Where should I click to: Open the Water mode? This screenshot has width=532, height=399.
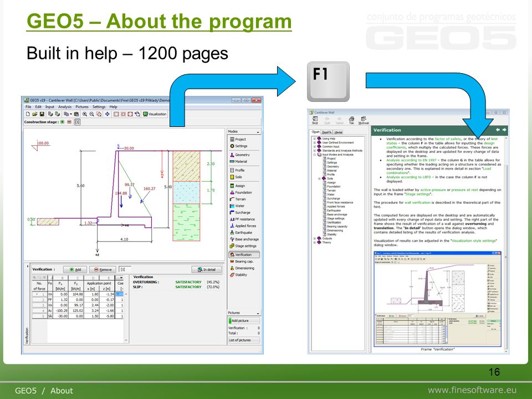237,206
